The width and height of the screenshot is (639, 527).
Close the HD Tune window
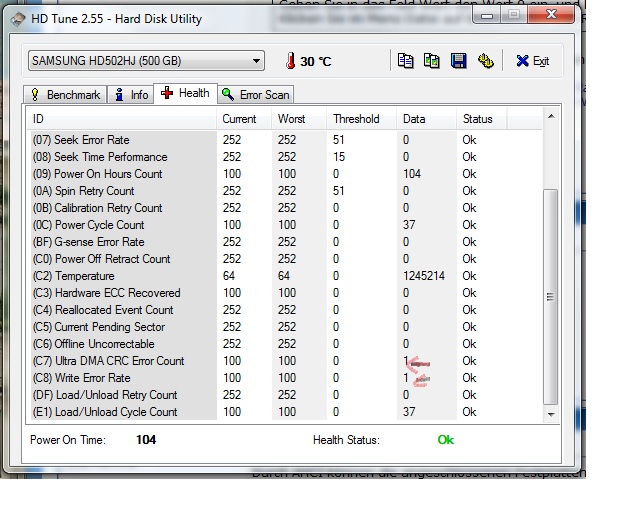551,15
